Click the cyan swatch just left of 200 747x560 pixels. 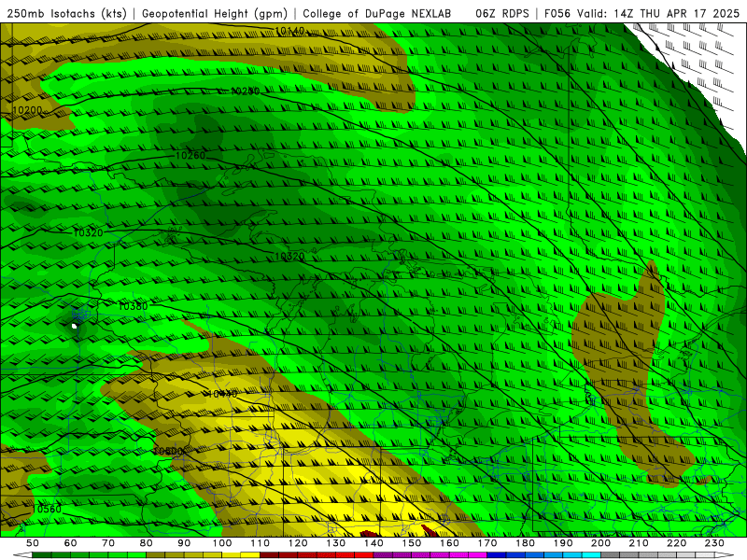pos(591,555)
